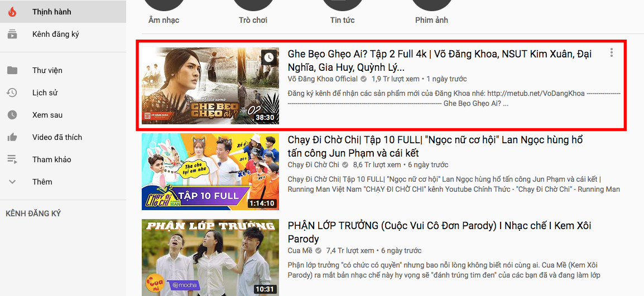Open Thư viện in sidebar
Viewport: 644px width, 296px height.
63,70
